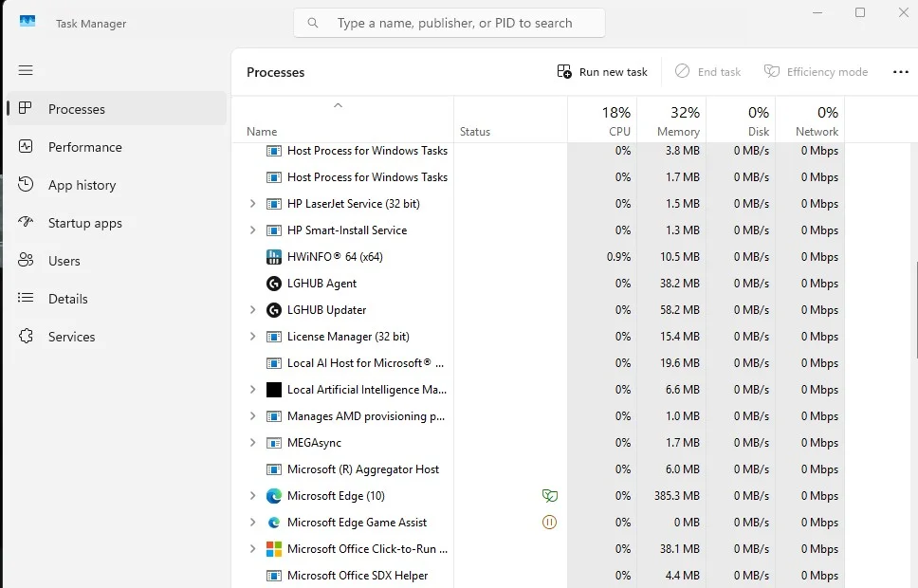Screen dimensions: 918x588
Task: Sort processes by Memory column header
Action: click(671, 120)
